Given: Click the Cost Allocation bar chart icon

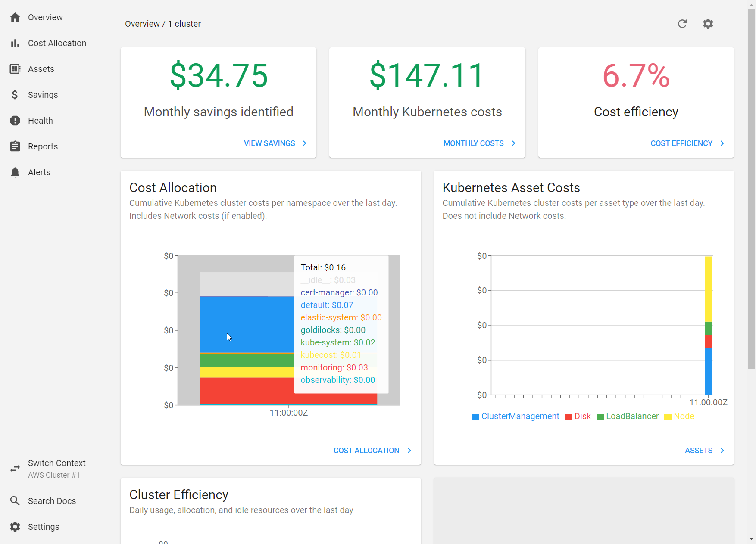Looking at the screenshot, I should 15,43.
